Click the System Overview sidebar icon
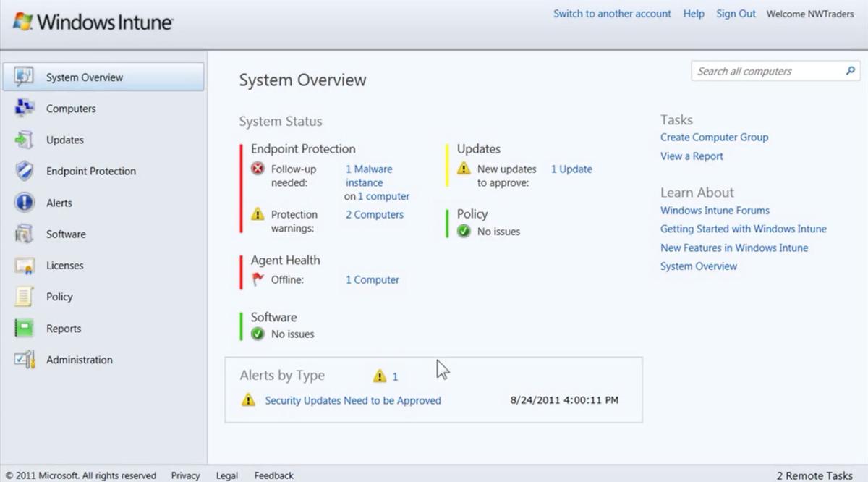Screen dimensions: 868x482 point(24,77)
